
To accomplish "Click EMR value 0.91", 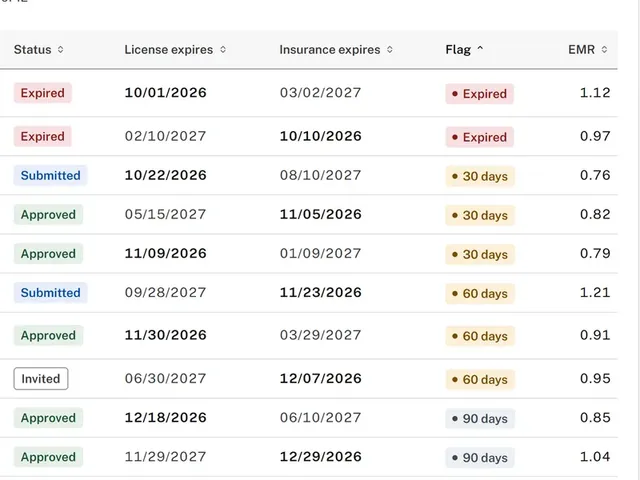I will [x=595, y=335].
